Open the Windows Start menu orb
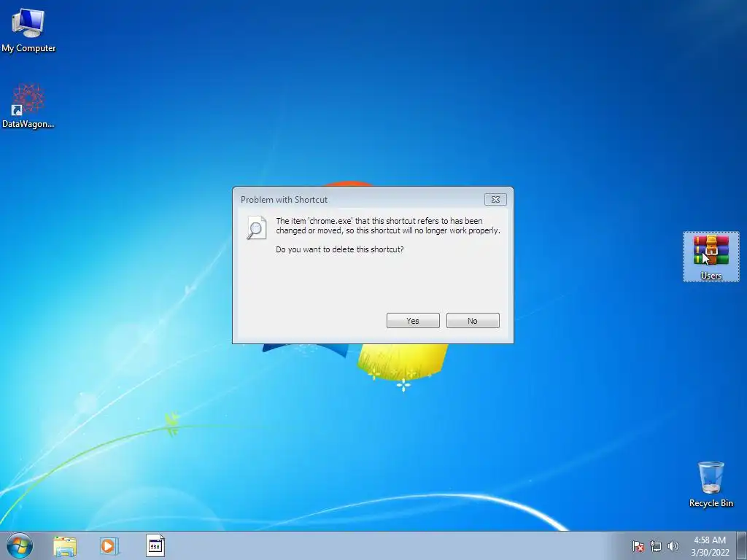 coord(20,545)
